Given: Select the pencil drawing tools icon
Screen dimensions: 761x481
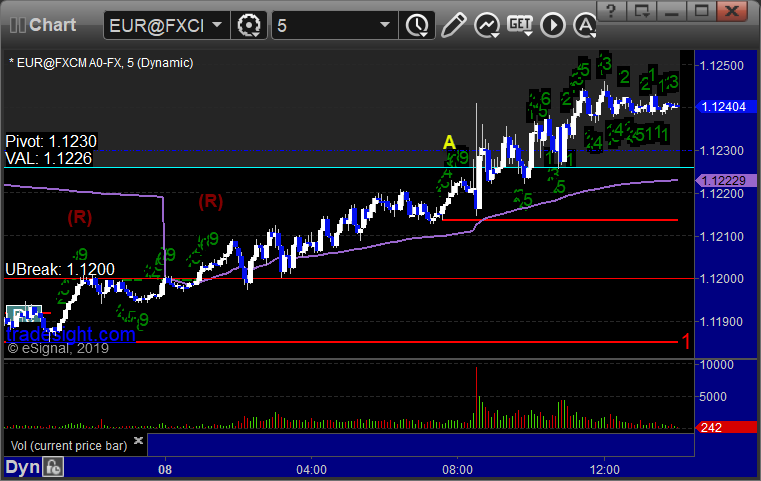Looking at the screenshot, I should click(453, 25).
